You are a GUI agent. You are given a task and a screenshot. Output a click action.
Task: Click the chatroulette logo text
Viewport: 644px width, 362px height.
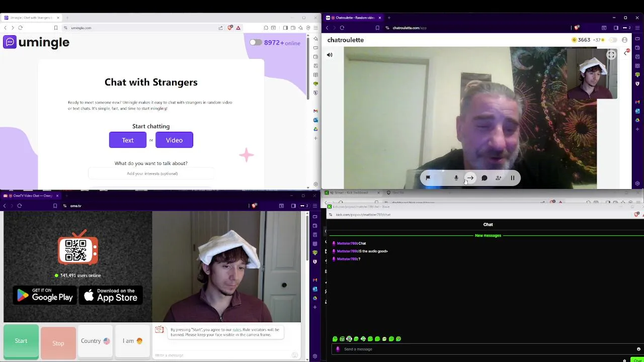[346, 40]
